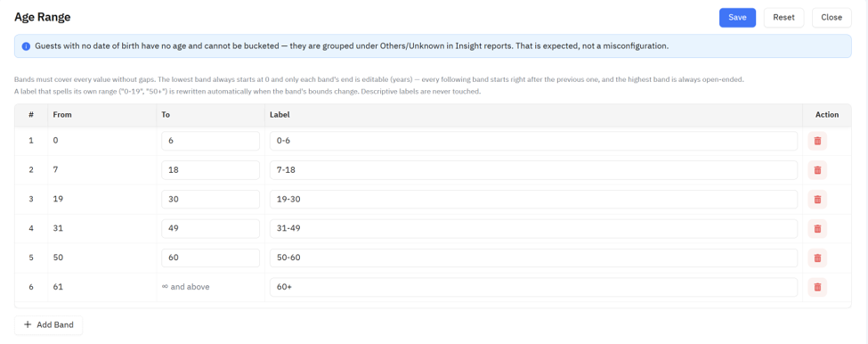The width and height of the screenshot is (868, 344).
Task: Click the 'Bands must cover every value' helper text
Action: (378, 80)
